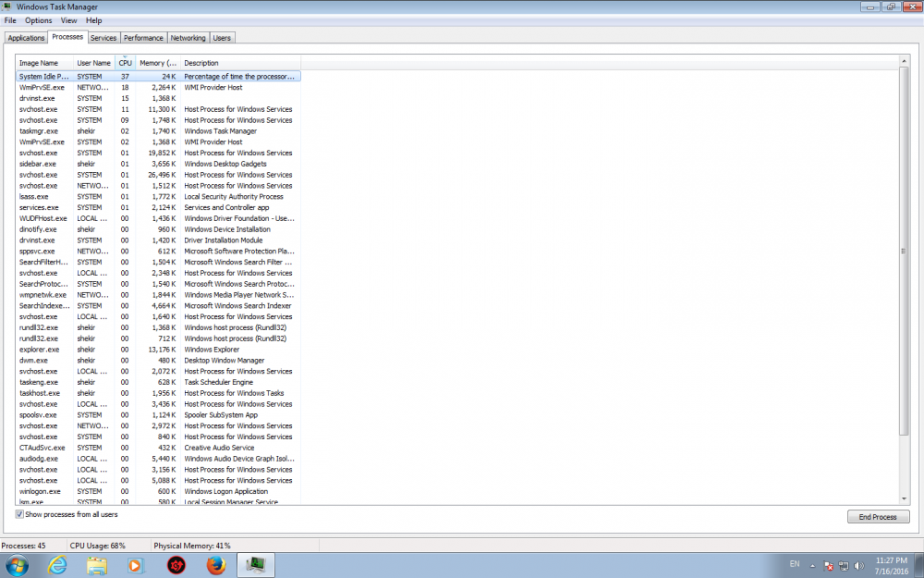Select the winlogon.exe process
The image size is (924, 578).
(x=158, y=491)
